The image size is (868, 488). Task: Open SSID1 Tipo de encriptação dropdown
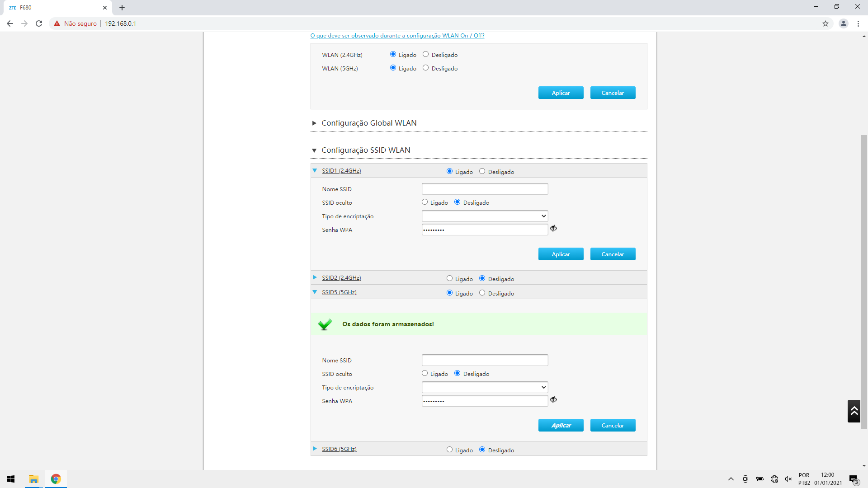[485, 216]
